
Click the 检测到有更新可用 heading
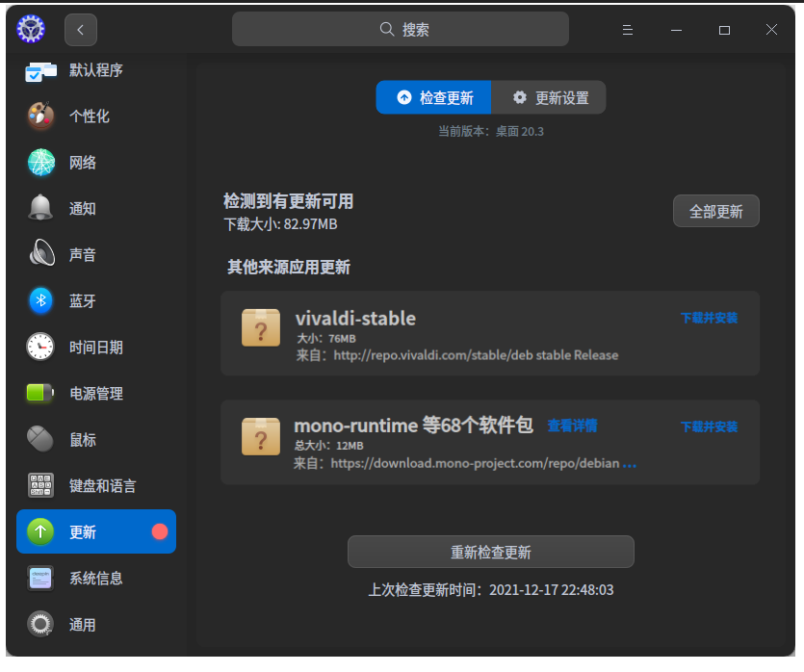(288, 201)
